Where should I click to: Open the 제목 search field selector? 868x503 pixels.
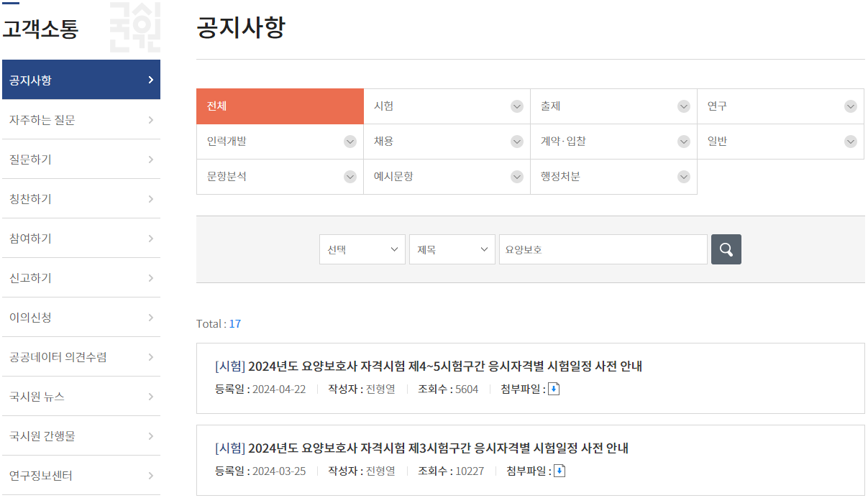pyautogui.click(x=452, y=249)
